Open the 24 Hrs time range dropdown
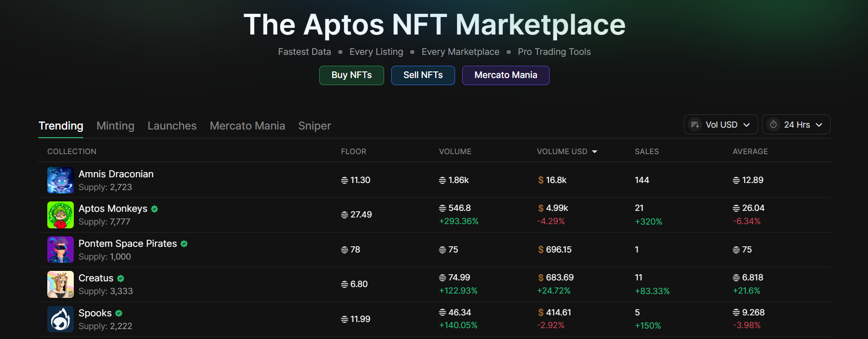 coord(796,124)
